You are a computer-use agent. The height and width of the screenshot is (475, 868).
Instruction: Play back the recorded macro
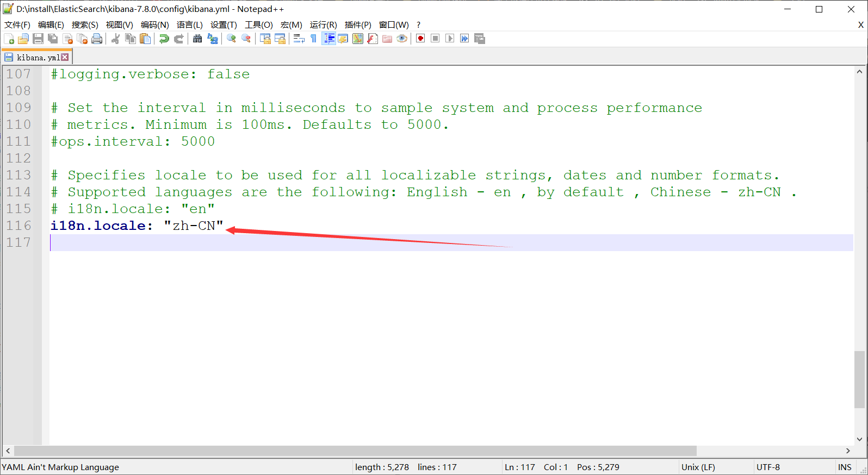point(450,39)
